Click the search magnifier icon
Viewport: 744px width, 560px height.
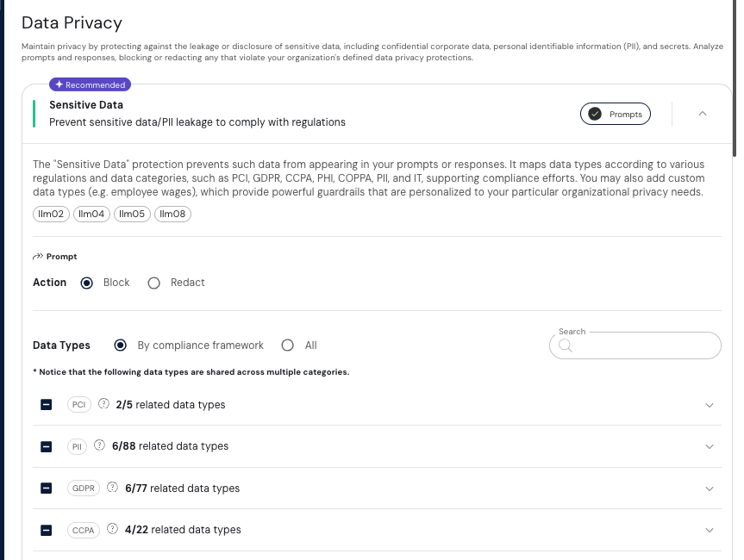[566, 345]
